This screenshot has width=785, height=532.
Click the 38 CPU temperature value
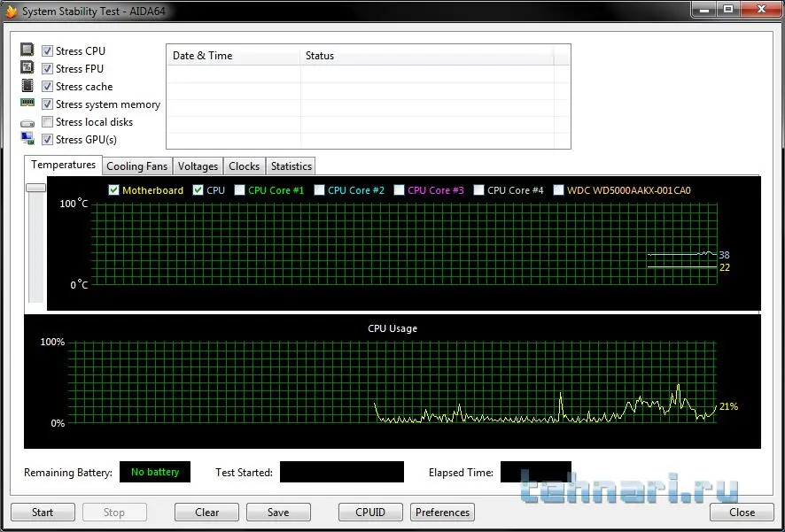click(x=725, y=255)
